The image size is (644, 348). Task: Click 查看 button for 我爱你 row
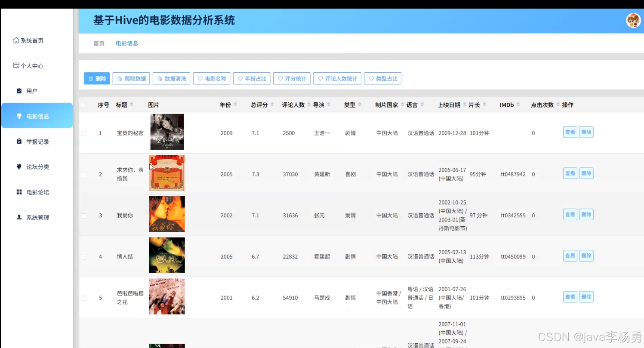(570, 214)
